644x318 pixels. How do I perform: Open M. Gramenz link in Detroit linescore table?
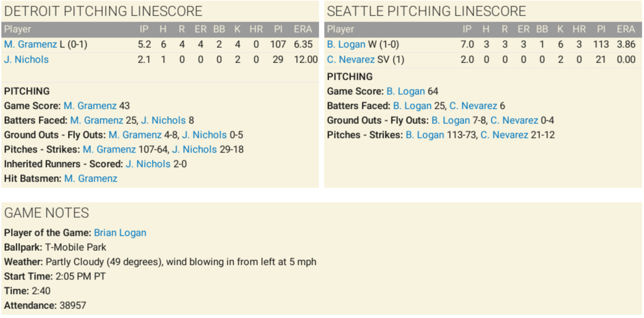click(x=30, y=44)
